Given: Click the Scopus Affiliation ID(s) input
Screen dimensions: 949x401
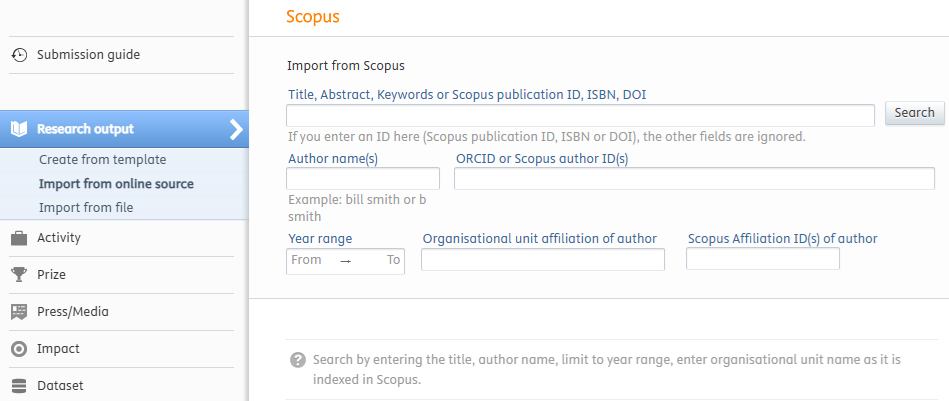Looking at the screenshot, I should pos(762,260).
